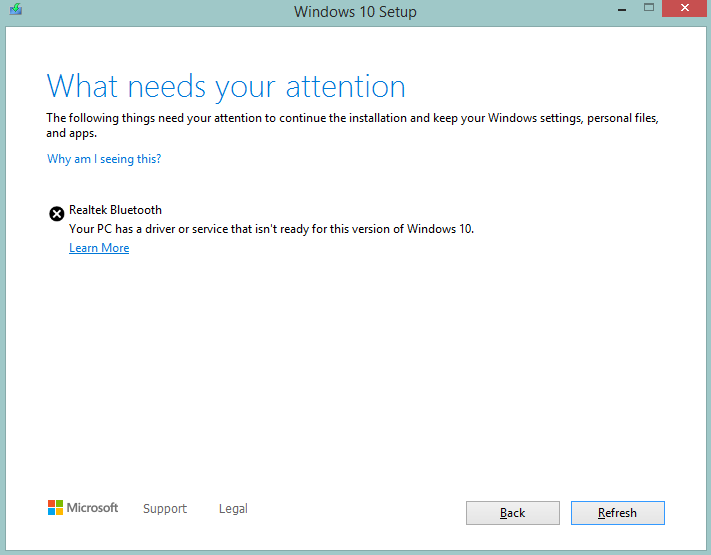This screenshot has width=711, height=555.
Task: Maximize the Windows 10 Setup window
Action: [649, 8]
